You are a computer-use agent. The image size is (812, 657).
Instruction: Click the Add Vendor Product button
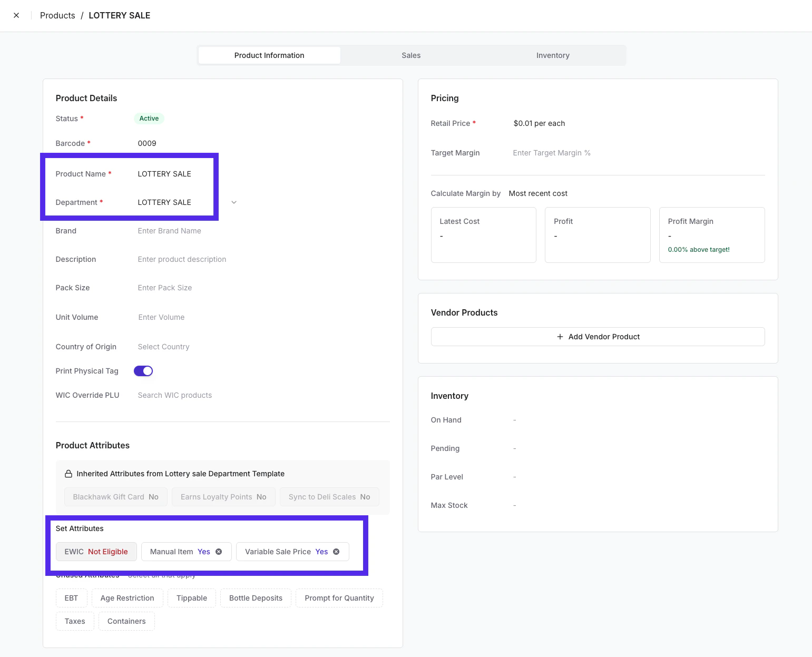598,337
